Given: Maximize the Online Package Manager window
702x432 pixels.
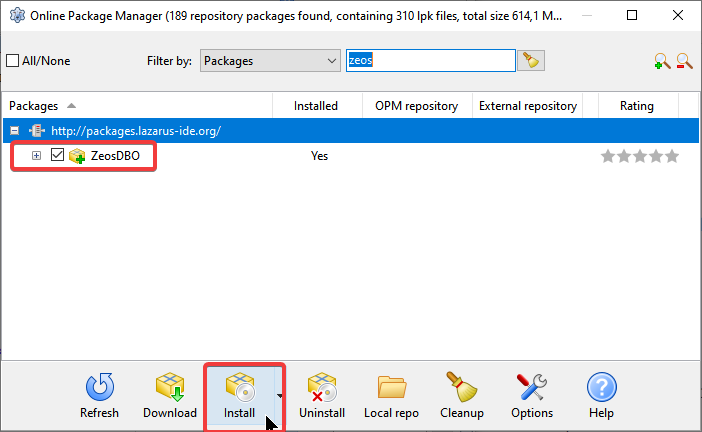Looking at the screenshot, I should 632,15.
